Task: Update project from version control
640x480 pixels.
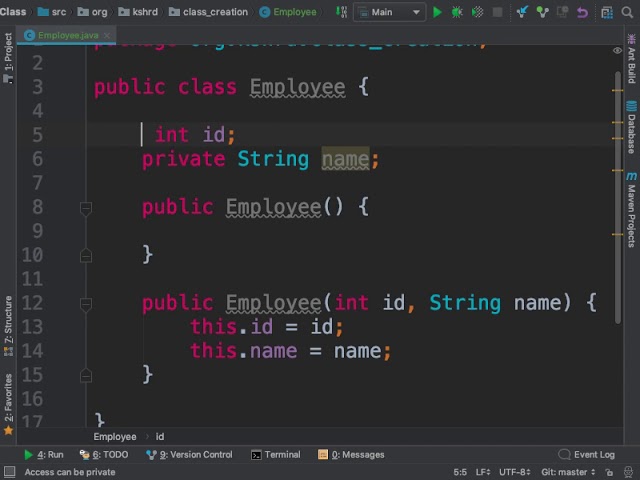Action: click(x=522, y=12)
